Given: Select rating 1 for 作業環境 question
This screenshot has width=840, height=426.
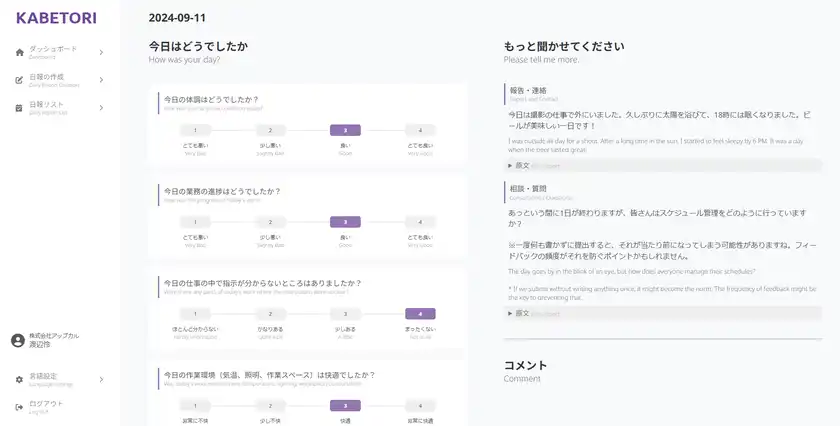Looking at the screenshot, I should [x=196, y=406].
